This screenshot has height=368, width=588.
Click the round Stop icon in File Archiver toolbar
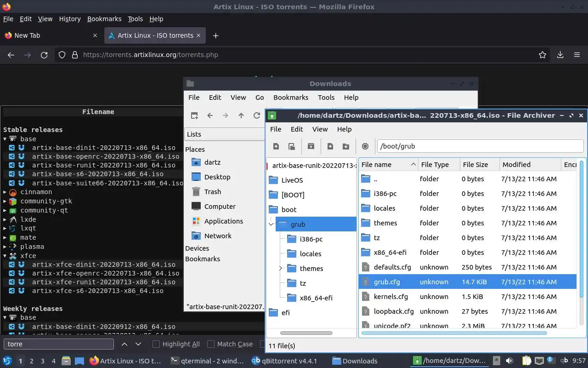[x=365, y=146]
